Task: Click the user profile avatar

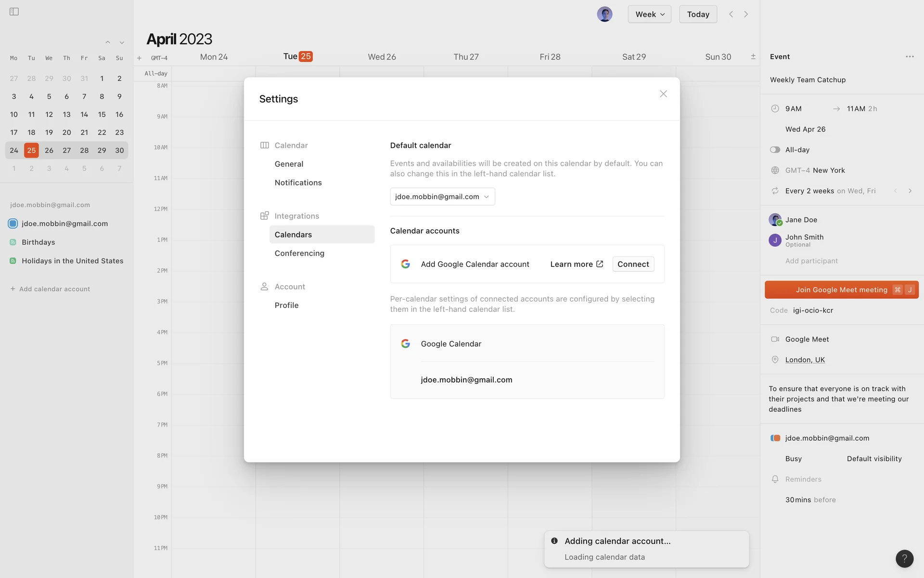Action: (604, 14)
